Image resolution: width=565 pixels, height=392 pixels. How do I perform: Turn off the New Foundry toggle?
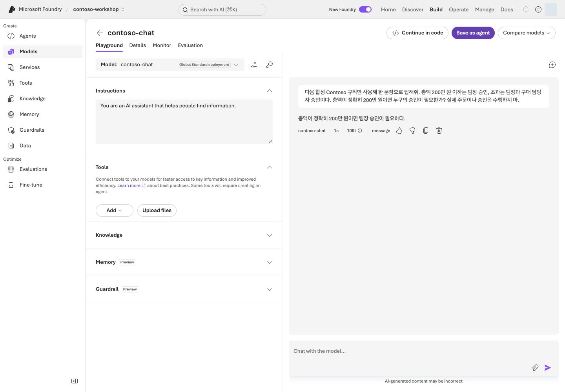point(365,9)
